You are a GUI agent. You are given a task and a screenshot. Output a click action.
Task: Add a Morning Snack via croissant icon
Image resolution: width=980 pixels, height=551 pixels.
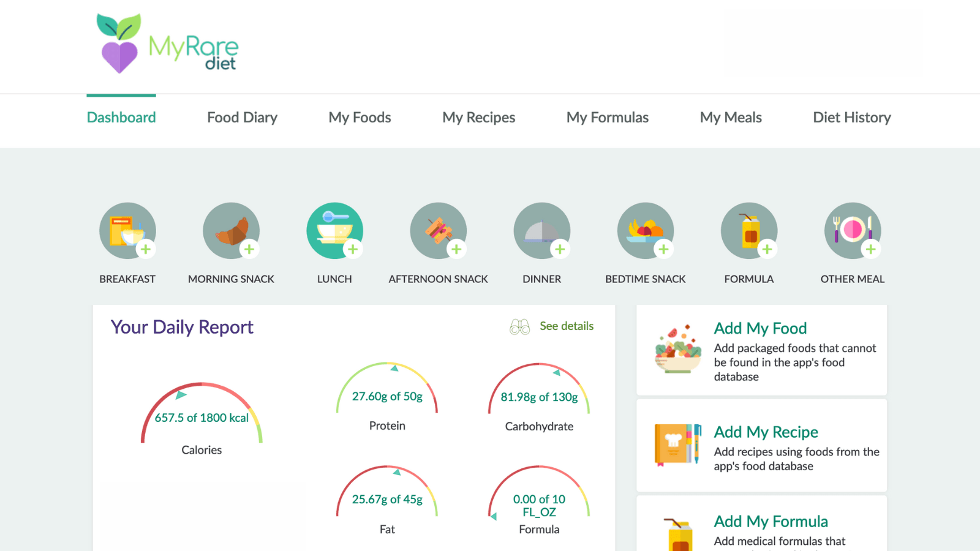[x=231, y=231]
